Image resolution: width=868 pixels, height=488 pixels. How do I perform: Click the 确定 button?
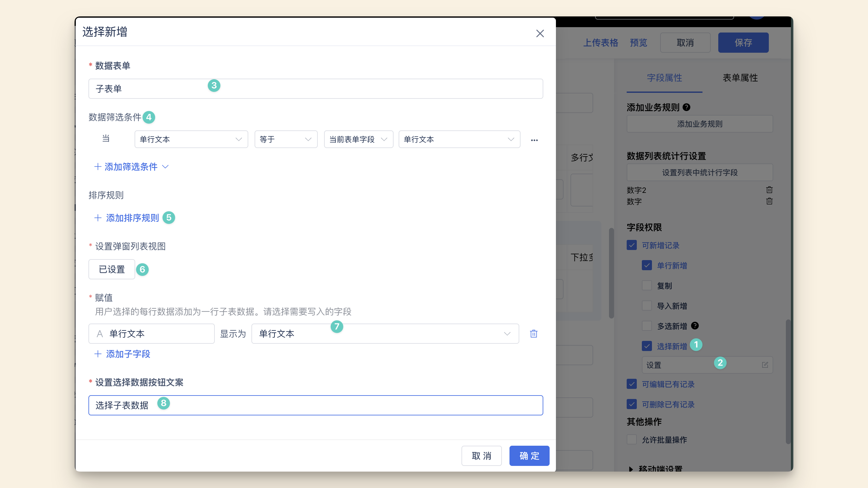point(529,456)
